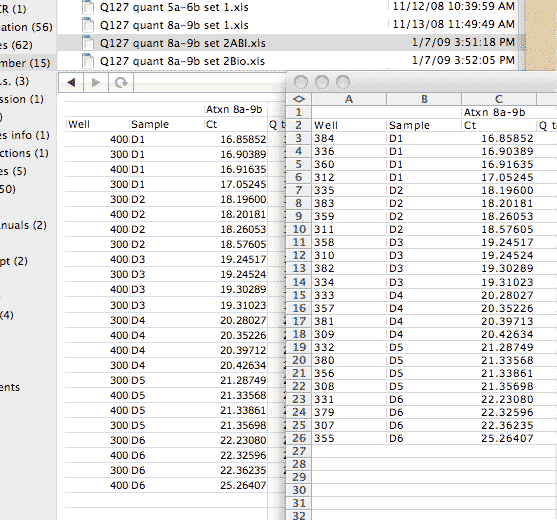557x520 pixels.
Task: Click date 1/7/09 3:52:05 PM
Action: pos(463,60)
